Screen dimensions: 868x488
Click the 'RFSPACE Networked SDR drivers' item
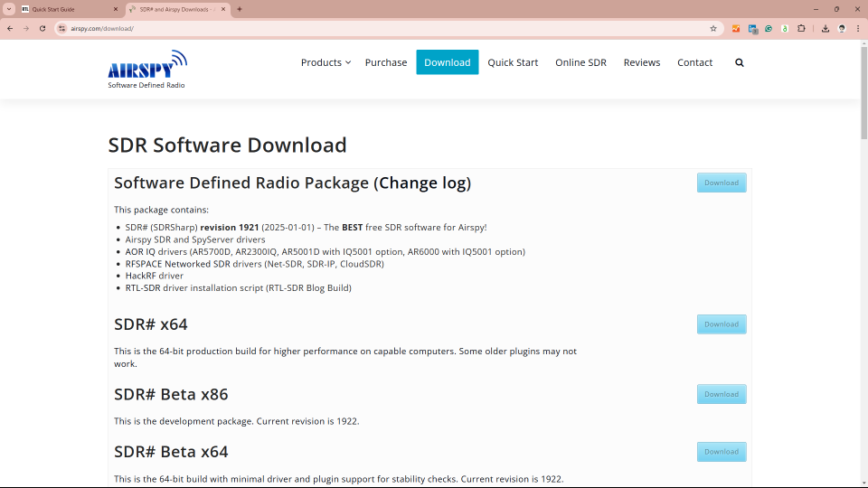click(254, 264)
